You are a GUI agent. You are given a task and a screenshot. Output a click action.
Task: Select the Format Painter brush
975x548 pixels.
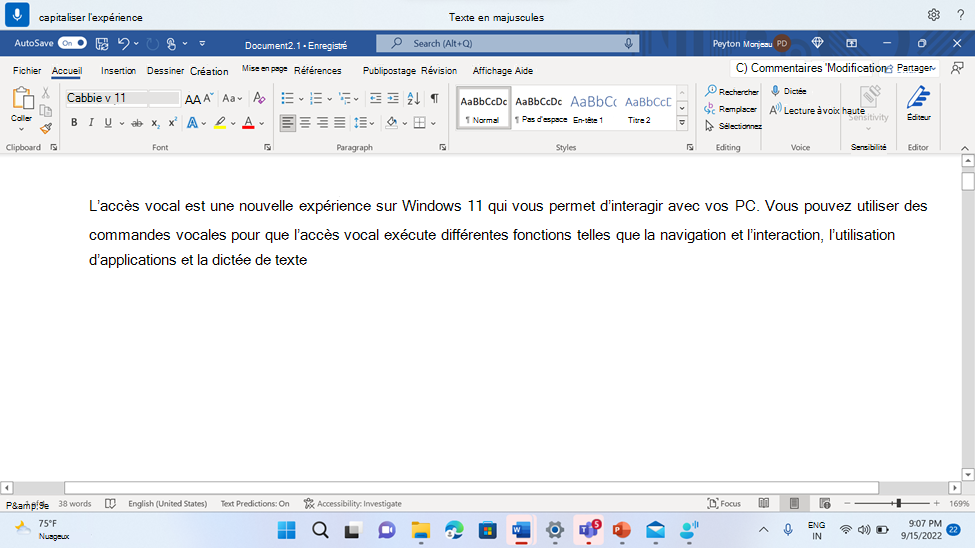45,128
